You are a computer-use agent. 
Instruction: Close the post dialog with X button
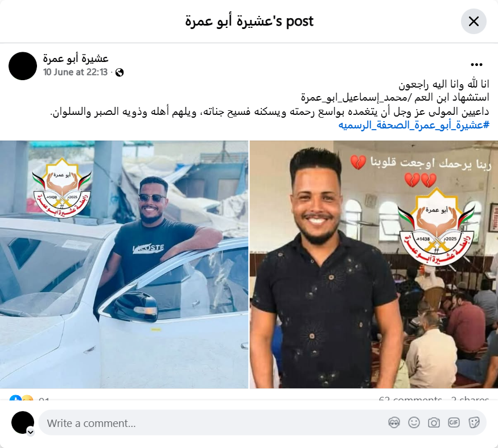[x=474, y=21]
